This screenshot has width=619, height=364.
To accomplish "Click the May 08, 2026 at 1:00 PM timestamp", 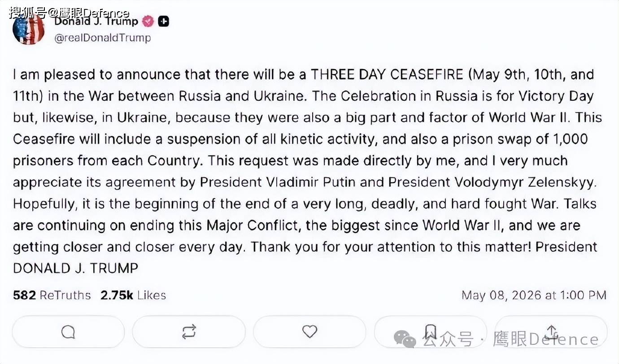I will 534,295.
